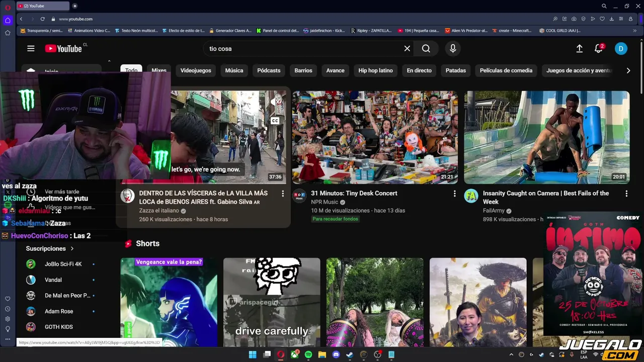The width and height of the screenshot is (644, 362).
Task: Select the Pódcasts filter chip
Action: (x=269, y=70)
